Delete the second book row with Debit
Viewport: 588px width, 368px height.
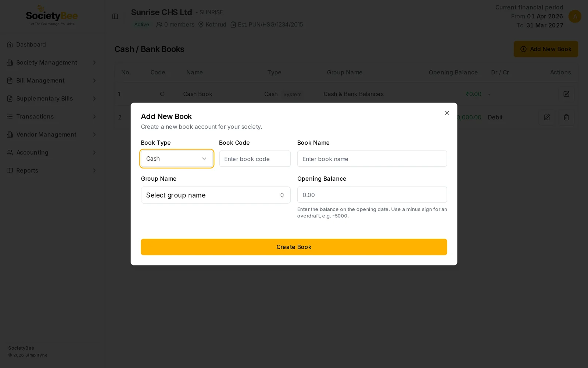coord(566,117)
